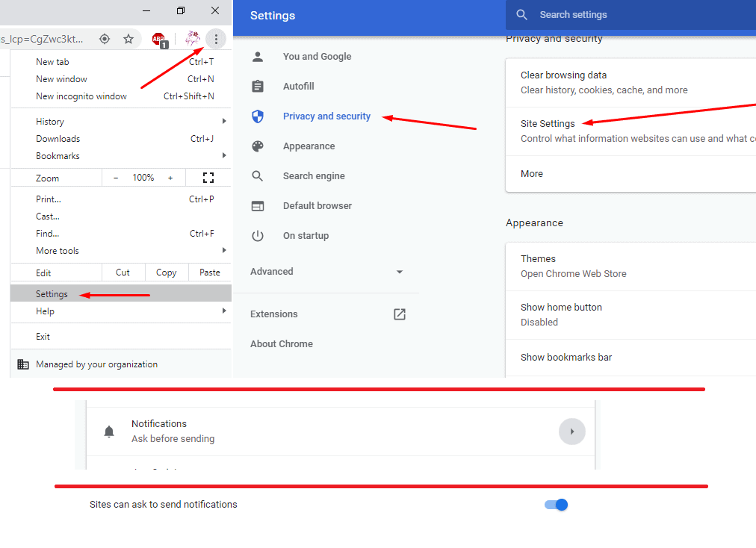The height and width of the screenshot is (548, 756).
Task: Choose New incognito window menu item
Action: 81,96
